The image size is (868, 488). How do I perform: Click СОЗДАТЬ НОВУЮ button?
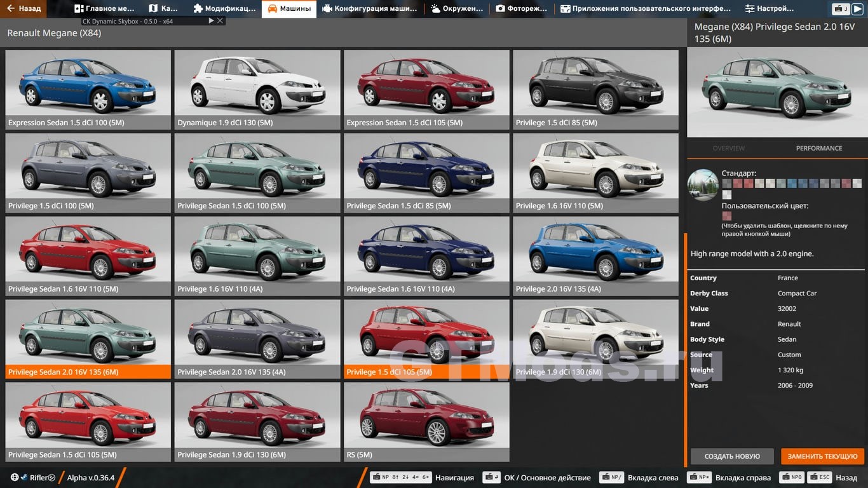732,456
